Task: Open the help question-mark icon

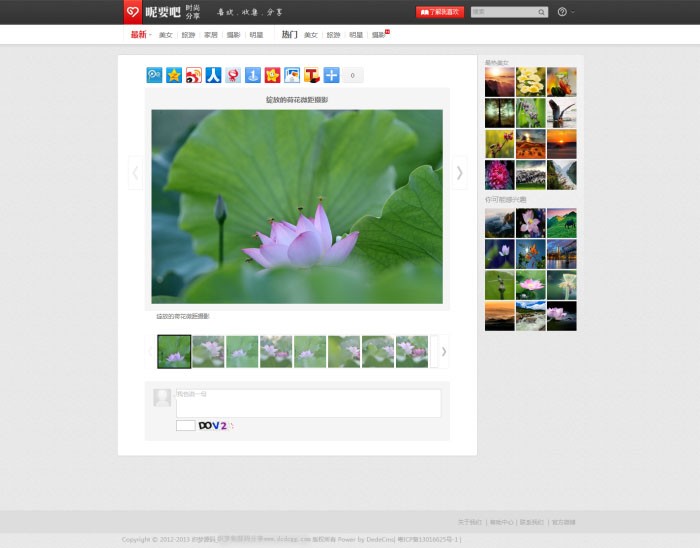Action: point(562,12)
